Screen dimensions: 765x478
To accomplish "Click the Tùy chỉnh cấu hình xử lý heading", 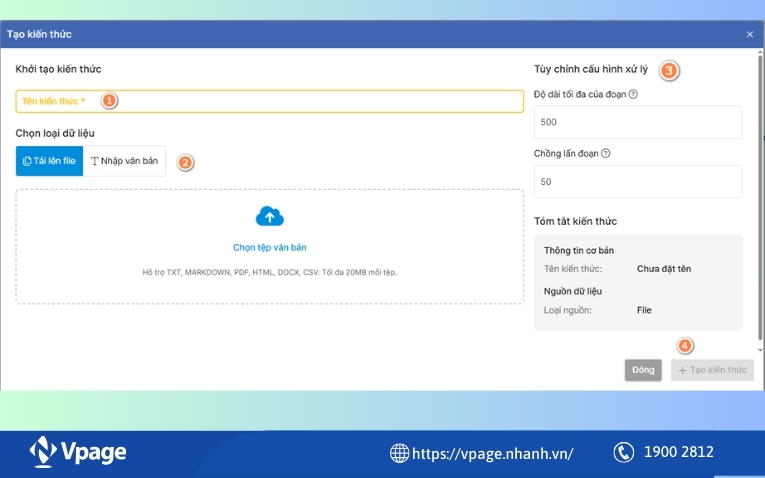I will click(x=591, y=69).
